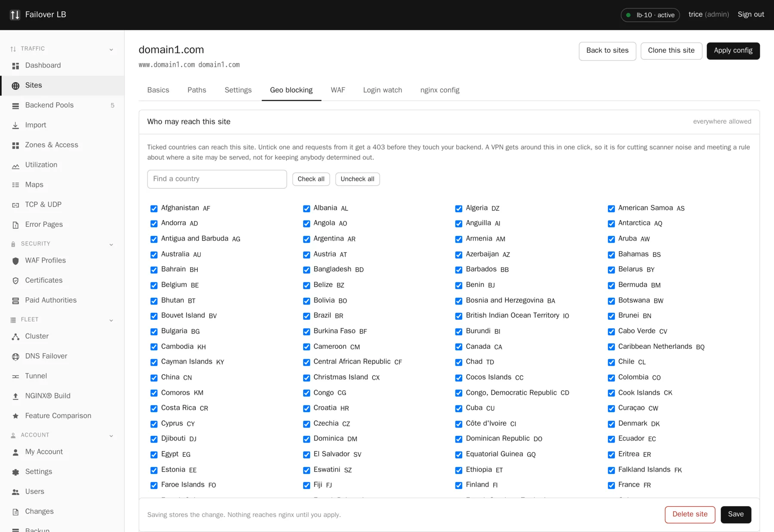Untick the Australia AU checkbox

pyautogui.click(x=154, y=255)
